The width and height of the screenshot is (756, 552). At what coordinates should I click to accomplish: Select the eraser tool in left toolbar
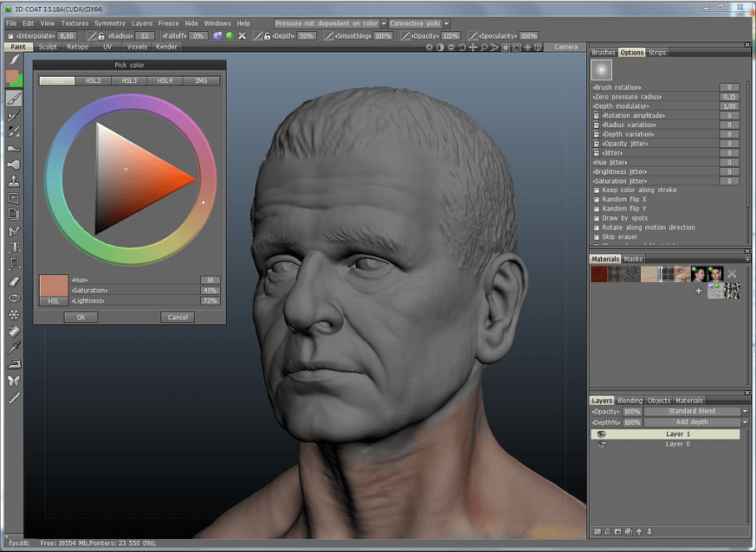pyautogui.click(x=14, y=281)
